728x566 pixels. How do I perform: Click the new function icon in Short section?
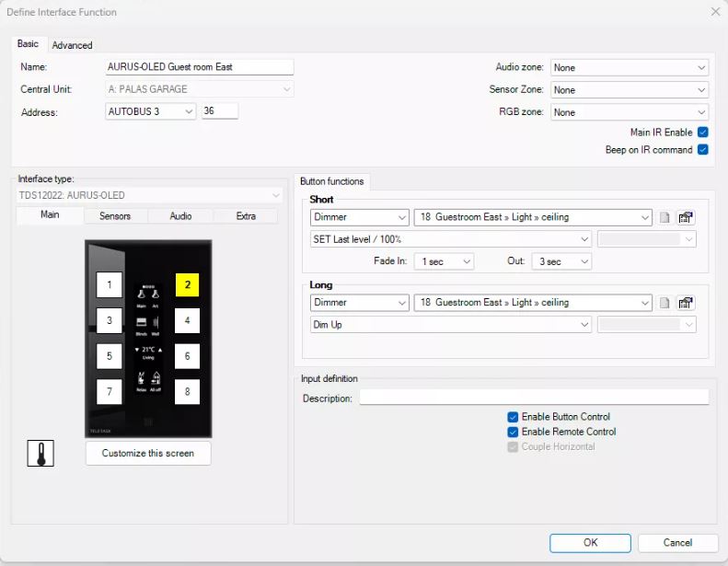664,218
